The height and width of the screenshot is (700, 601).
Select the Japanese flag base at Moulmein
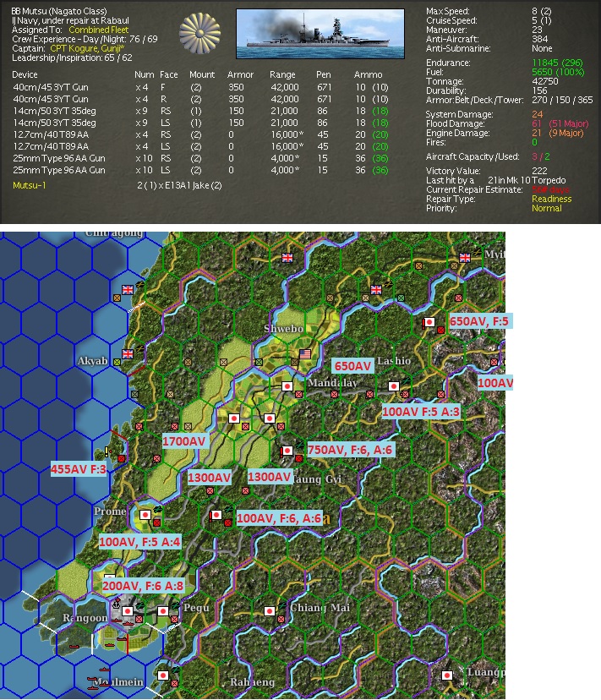163,675
